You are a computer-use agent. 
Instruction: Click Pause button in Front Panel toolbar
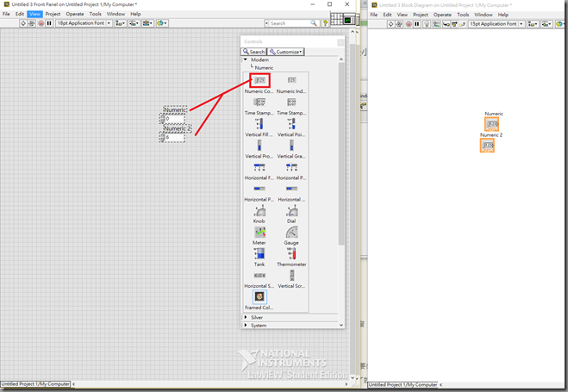[49, 23]
